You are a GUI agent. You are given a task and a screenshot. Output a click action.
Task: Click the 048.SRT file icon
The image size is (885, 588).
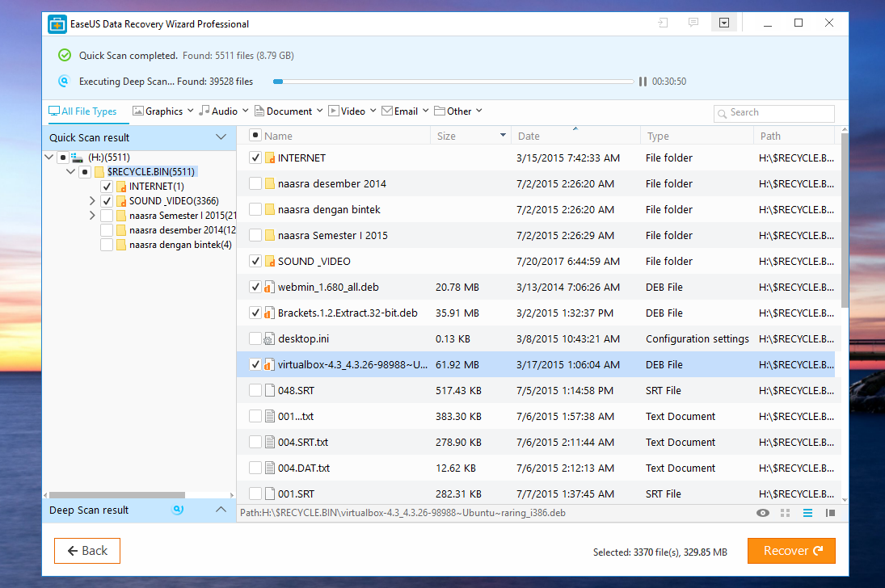pyautogui.click(x=269, y=390)
